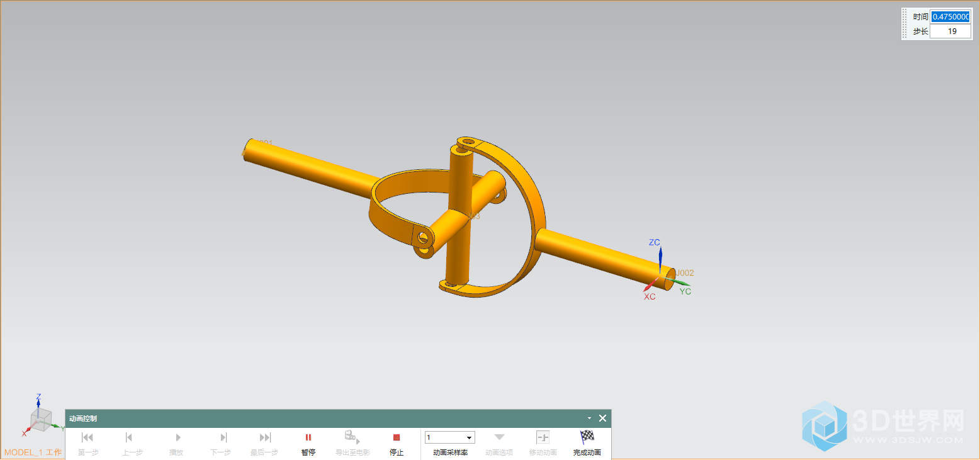Pause the animation playback
This screenshot has width=980, height=460.
pyautogui.click(x=308, y=443)
